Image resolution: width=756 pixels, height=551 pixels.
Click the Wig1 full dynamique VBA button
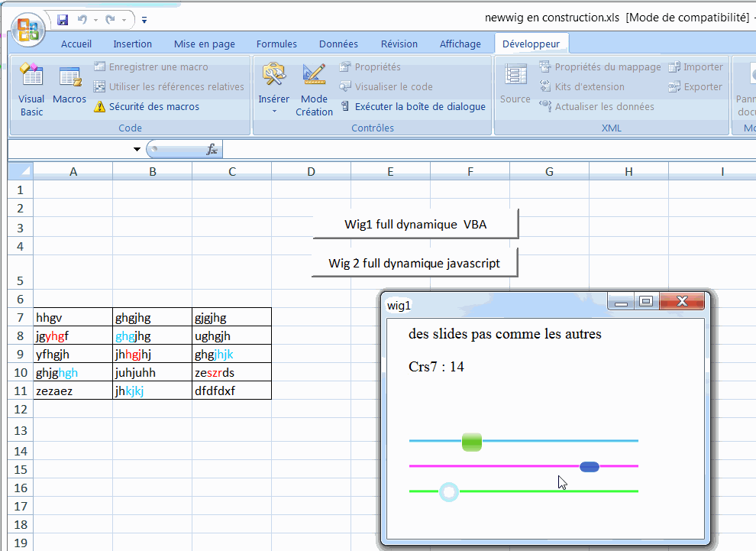coord(415,225)
